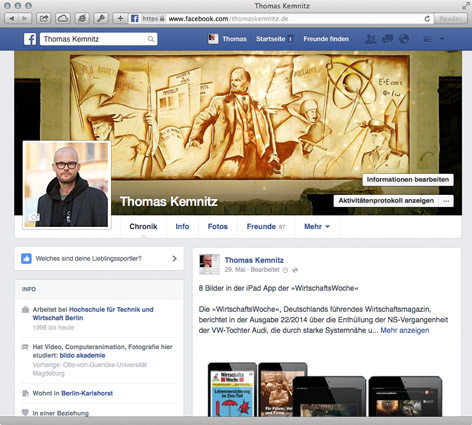Click the "1998 bis heute" text
472x425 pixels.
pos(53,328)
